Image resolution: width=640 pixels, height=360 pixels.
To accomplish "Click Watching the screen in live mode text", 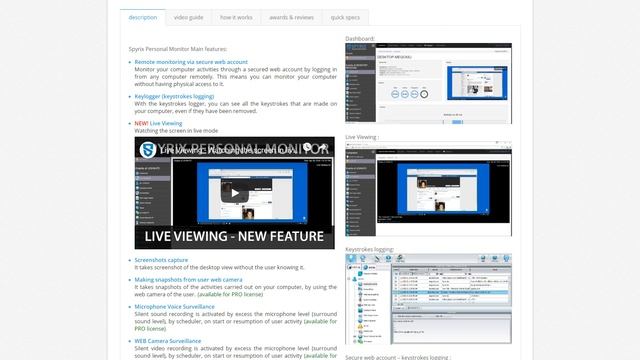I will [176, 131].
